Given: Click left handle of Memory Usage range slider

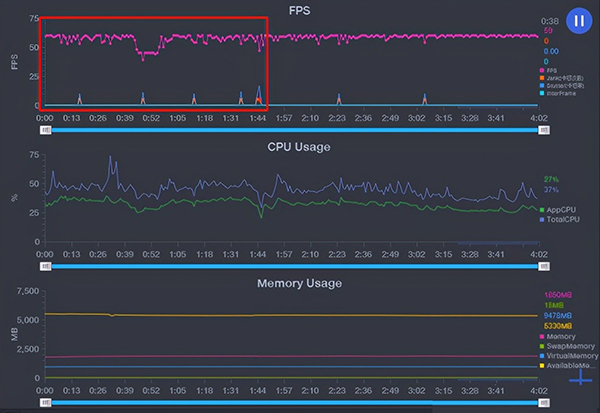Looking at the screenshot, I should [x=45, y=402].
